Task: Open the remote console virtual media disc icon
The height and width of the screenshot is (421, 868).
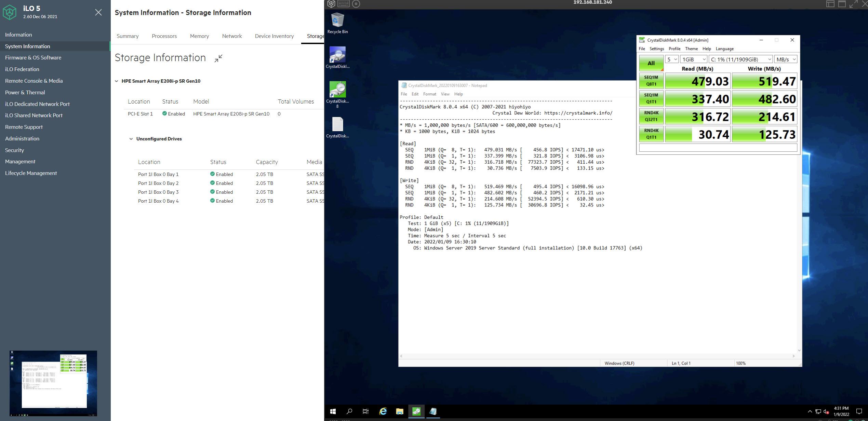Action: point(356,4)
